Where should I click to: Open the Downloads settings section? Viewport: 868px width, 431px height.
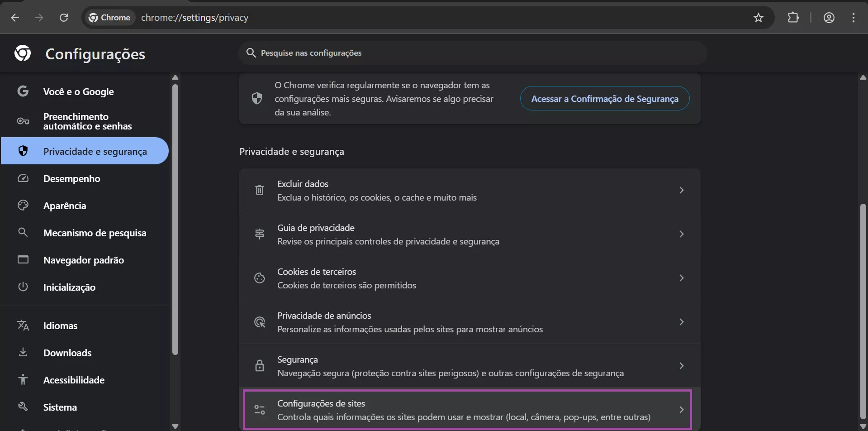pyautogui.click(x=67, y=352)
